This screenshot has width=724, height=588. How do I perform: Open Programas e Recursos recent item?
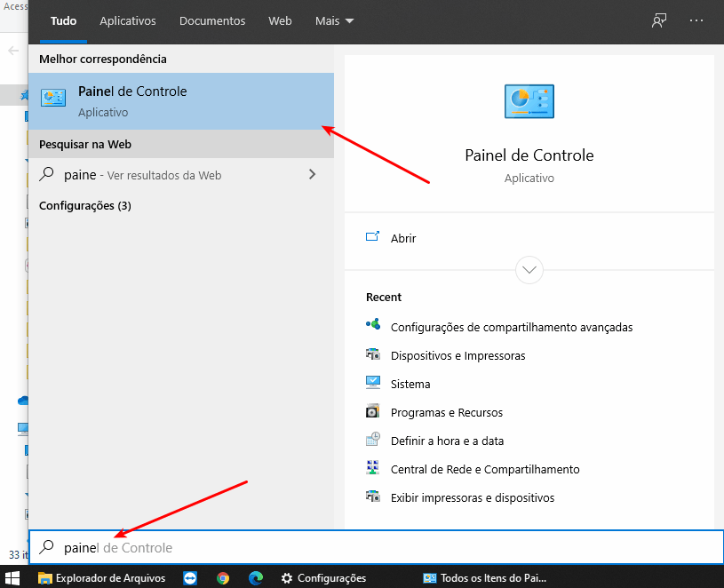pyautogui.click(x=447, y=413)
